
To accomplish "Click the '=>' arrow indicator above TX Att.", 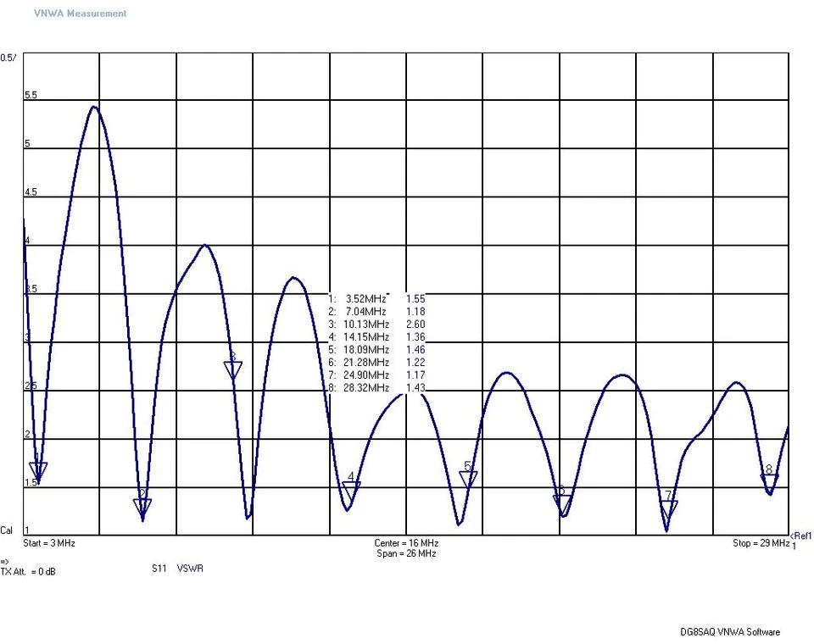I will tap(5, 562).
